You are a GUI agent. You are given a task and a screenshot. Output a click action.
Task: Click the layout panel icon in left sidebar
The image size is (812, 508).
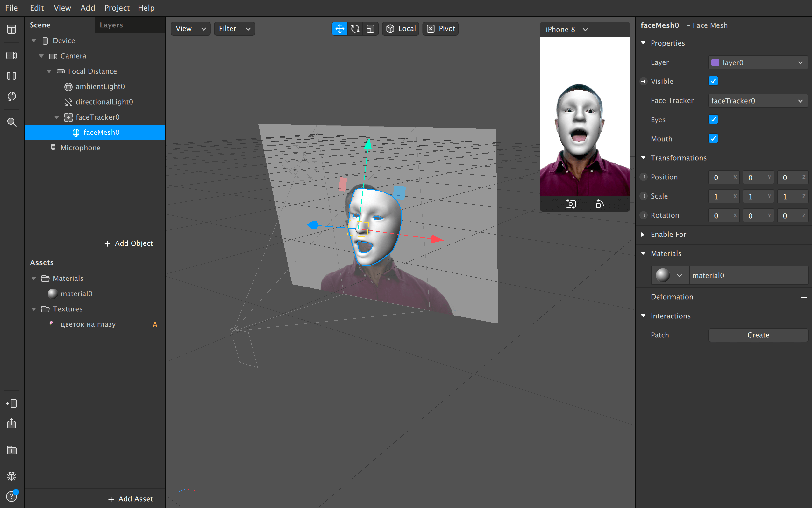(12, 30)
